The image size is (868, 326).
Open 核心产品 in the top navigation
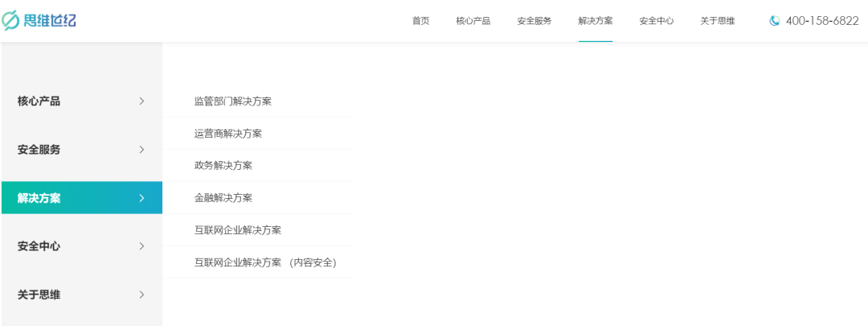tap(473, 21)
